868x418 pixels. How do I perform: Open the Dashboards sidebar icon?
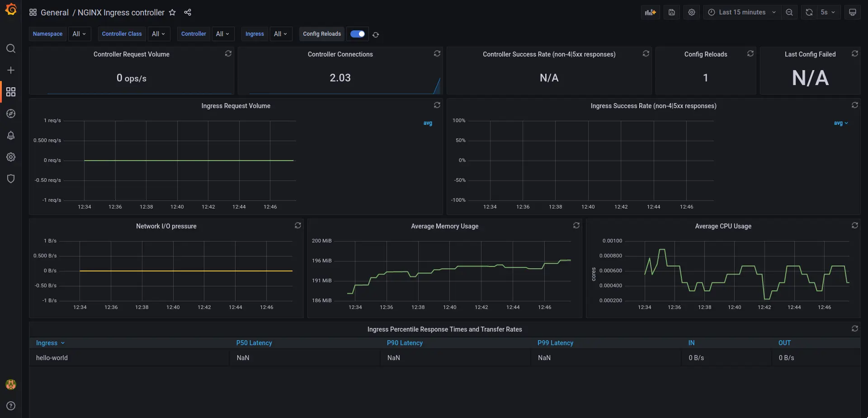click(11, 92)
